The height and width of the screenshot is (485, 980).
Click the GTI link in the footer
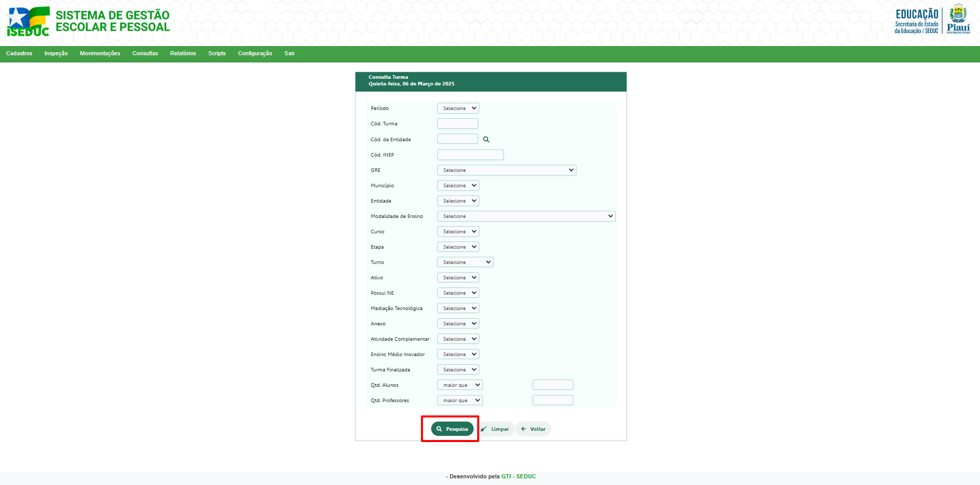506,477
